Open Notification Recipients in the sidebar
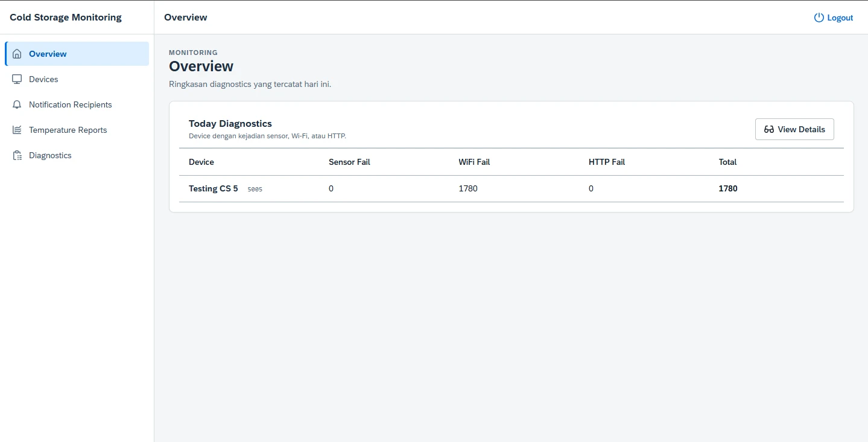 (77, 104)
